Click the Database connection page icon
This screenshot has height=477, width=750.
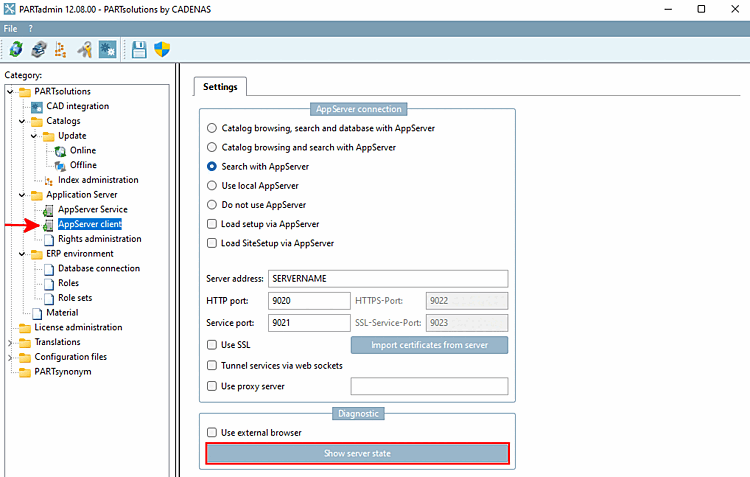(49, 269)
